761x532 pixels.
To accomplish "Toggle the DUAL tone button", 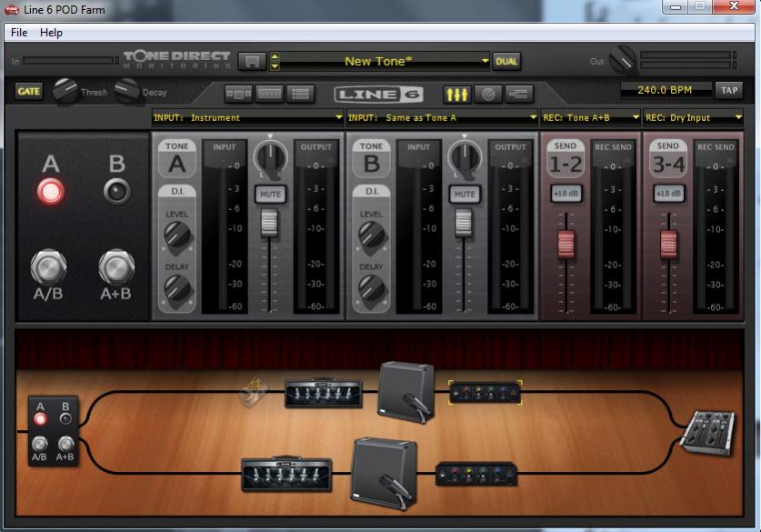I will (506, 62).
